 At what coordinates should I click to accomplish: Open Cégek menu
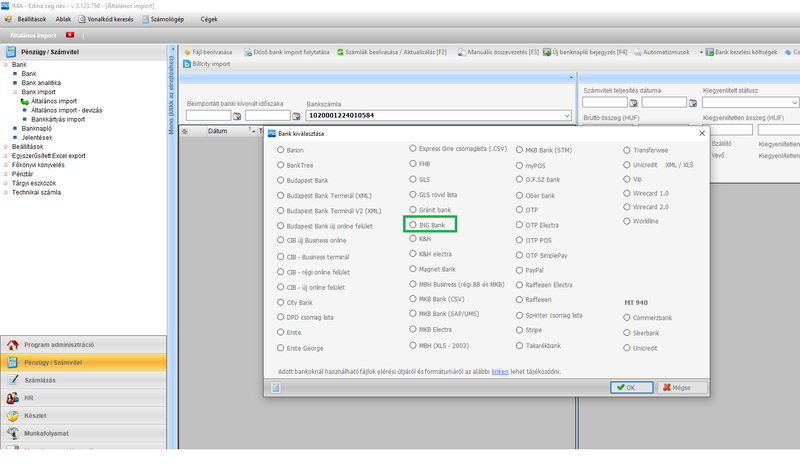(x=209, y=19)
